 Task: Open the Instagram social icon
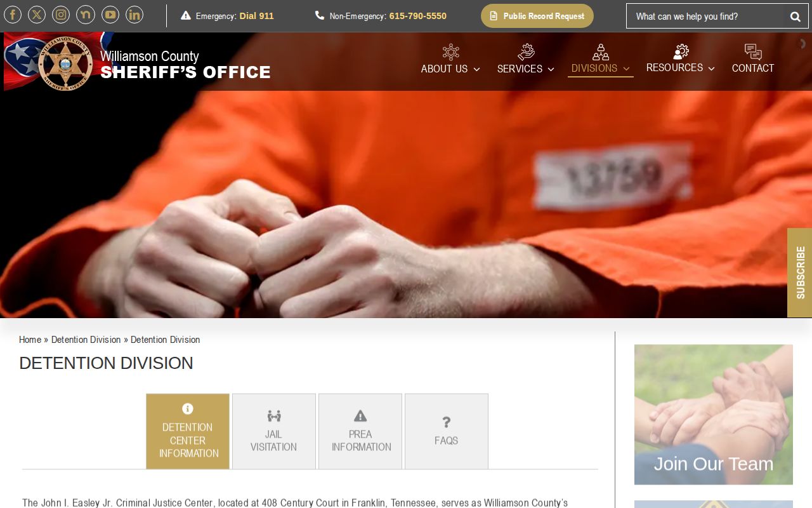pyautogui.click(x=61, y=15)
